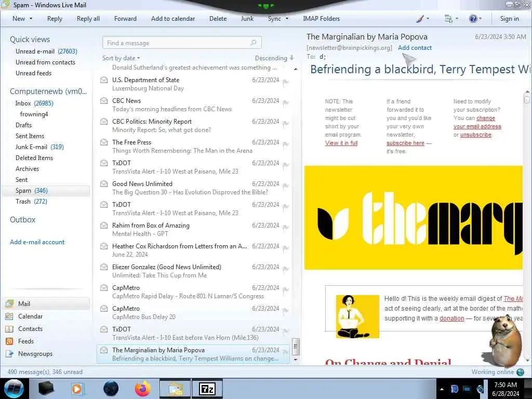Flag the U.S. Department of State message

(286, 82)
